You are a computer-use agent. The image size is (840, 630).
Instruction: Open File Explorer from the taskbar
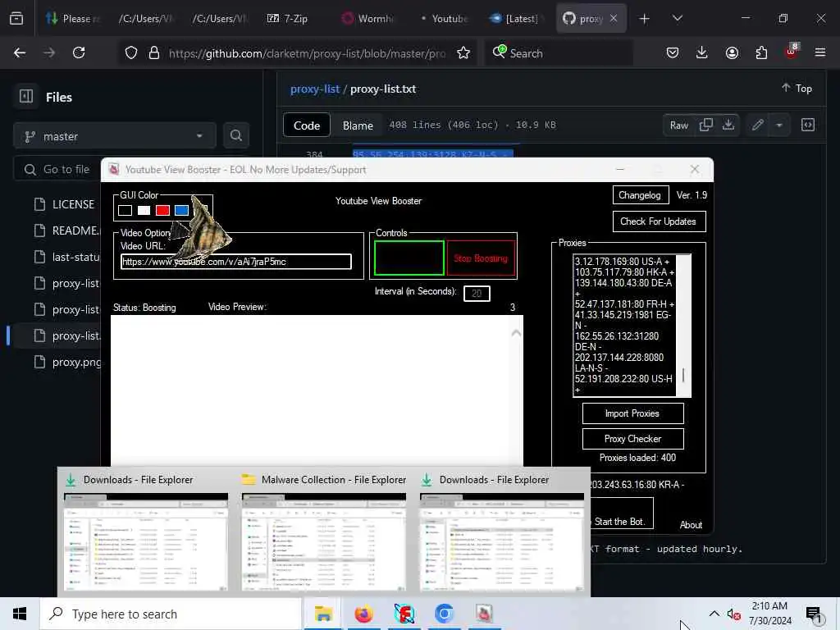[x=323, y=614]
